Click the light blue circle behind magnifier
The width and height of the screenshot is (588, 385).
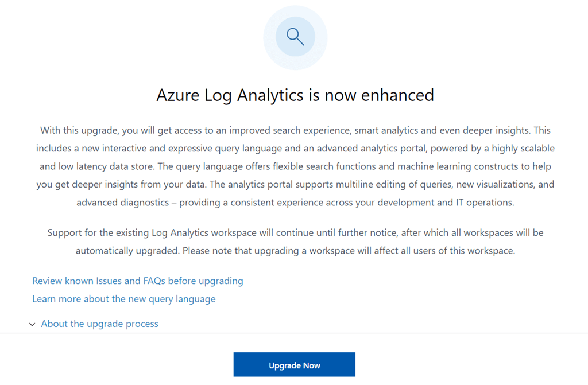(295, 37)
